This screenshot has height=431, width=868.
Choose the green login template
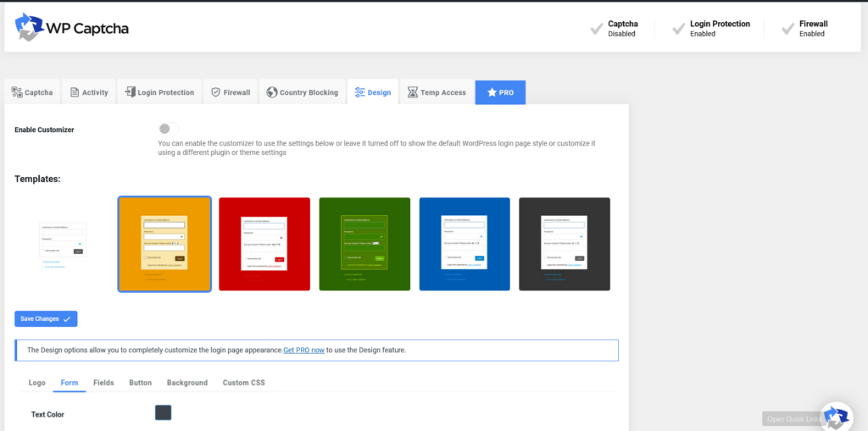coord(364,244)
